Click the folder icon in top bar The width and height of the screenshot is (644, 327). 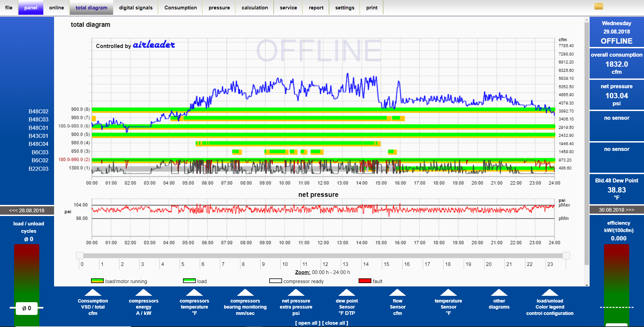click(598, 6)
